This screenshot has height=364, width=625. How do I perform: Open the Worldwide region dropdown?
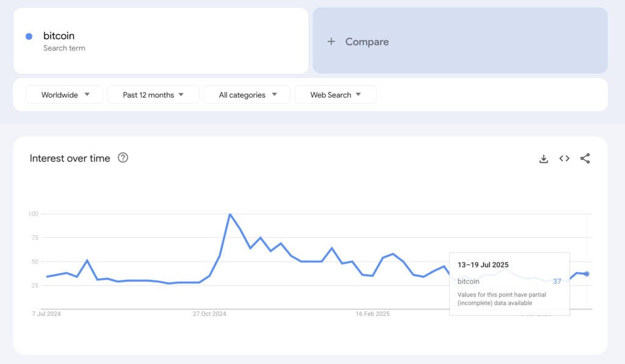[x=64, y=95]
